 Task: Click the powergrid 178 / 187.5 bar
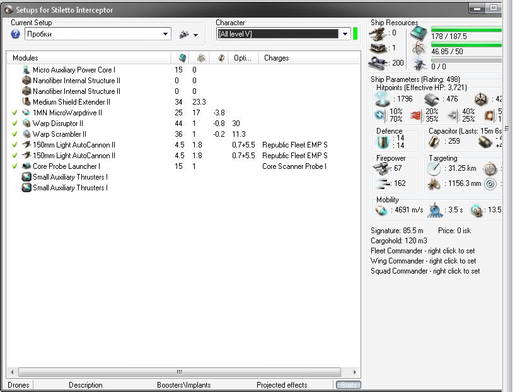coord(466,30)
